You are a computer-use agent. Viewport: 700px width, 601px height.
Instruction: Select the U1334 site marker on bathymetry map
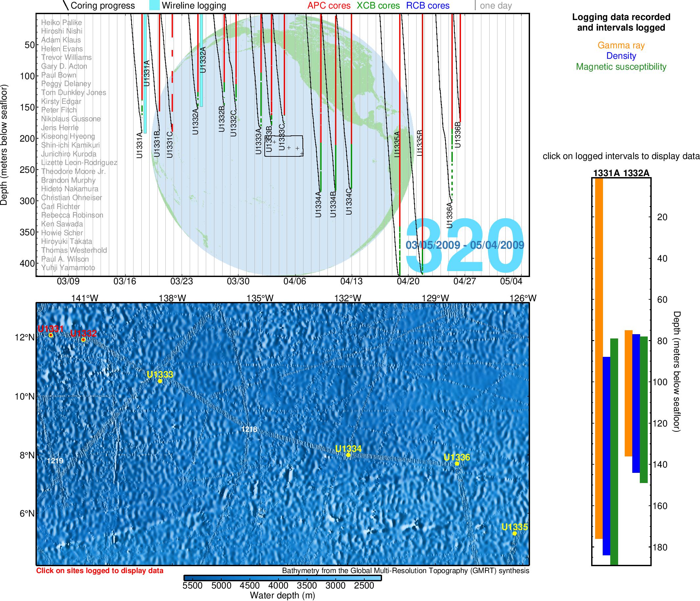coord(348,455)
